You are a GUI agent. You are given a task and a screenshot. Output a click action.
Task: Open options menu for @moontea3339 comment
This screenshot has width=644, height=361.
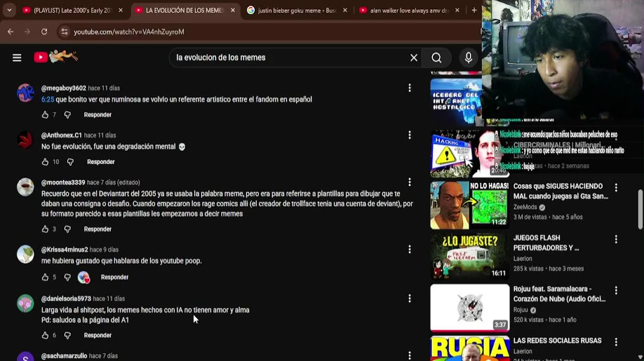click(x=409, y=182)
